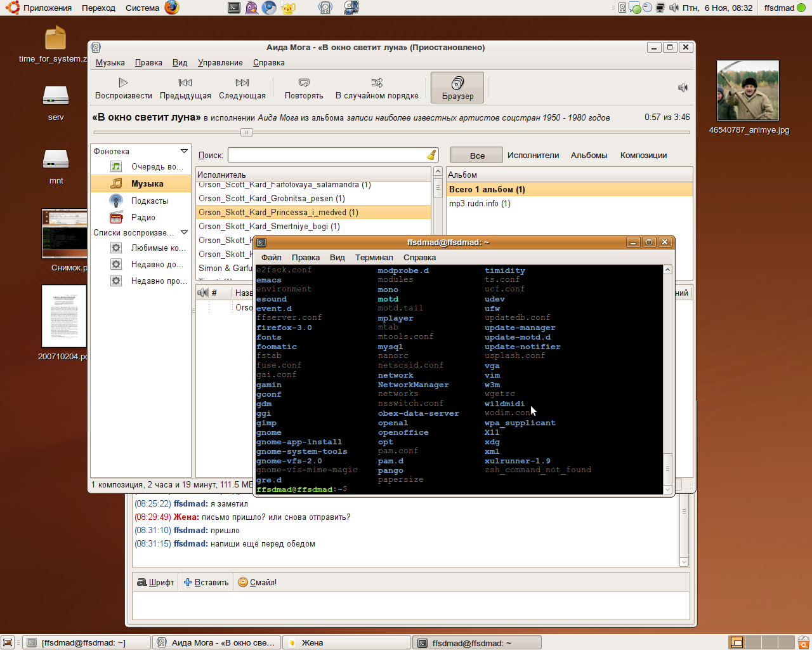The image size is (812, 650).
Task: Skip to previous track (Предыдущая)
Action: (185, 88)
